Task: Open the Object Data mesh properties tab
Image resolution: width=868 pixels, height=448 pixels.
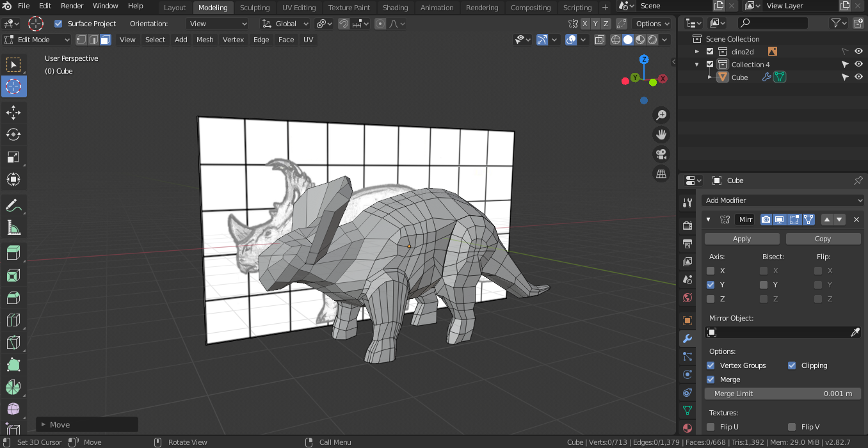Action: 687,410
